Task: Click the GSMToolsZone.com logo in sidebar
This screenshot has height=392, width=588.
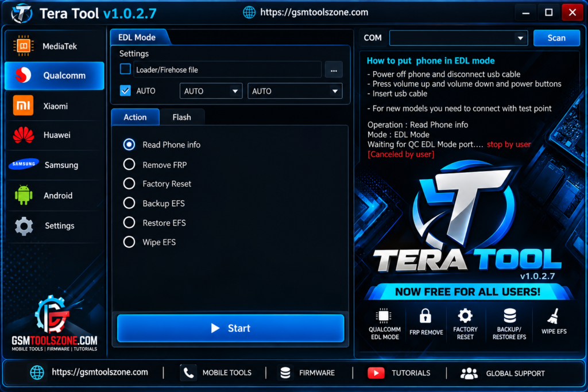Action: click(x=55, y=324)
